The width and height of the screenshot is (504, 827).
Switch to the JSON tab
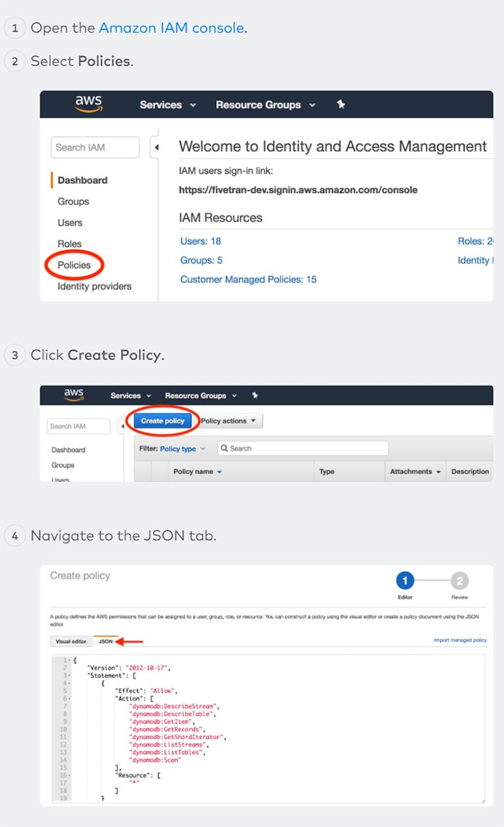click(x=106, y=640)
